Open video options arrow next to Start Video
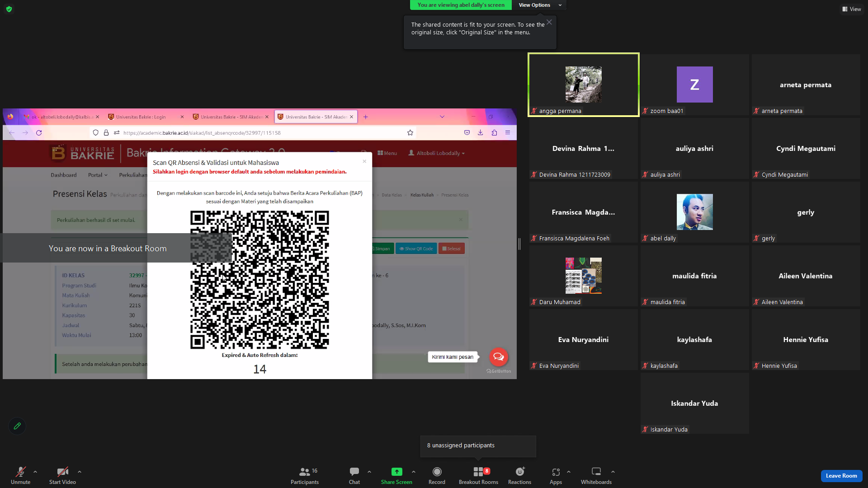Viewport: 868px width, 488px height. pyautogui.click(x=80, y=472)
